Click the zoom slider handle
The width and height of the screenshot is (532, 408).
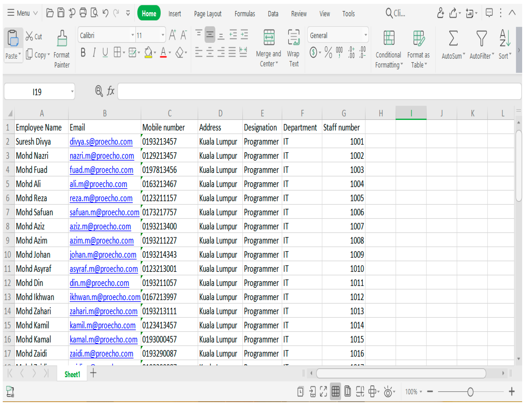point(470,392)
